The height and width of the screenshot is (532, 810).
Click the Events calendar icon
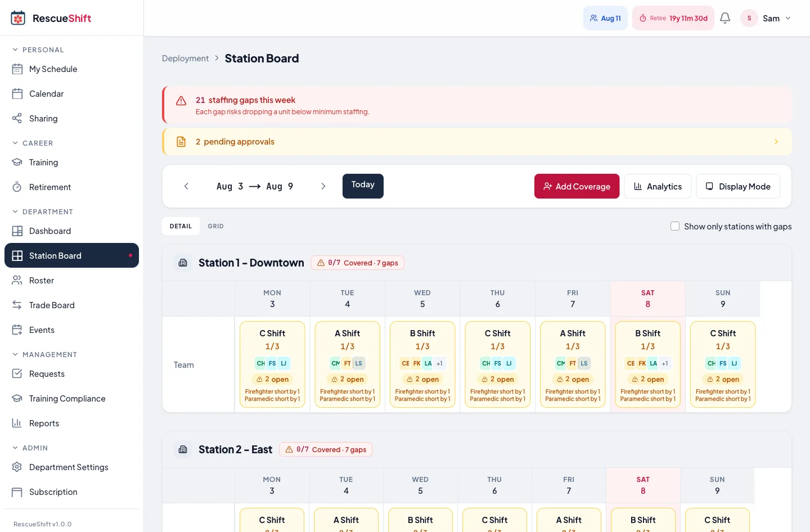17,330
